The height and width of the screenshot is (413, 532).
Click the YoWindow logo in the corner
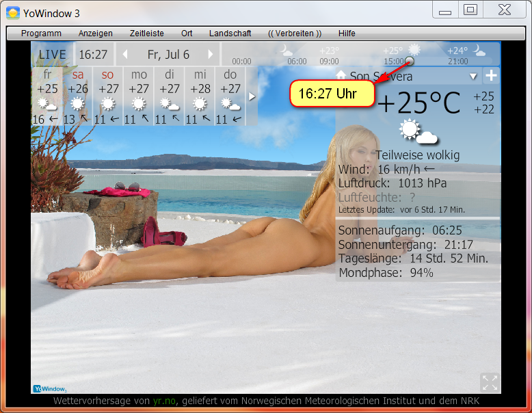click(x=50, y=388)
